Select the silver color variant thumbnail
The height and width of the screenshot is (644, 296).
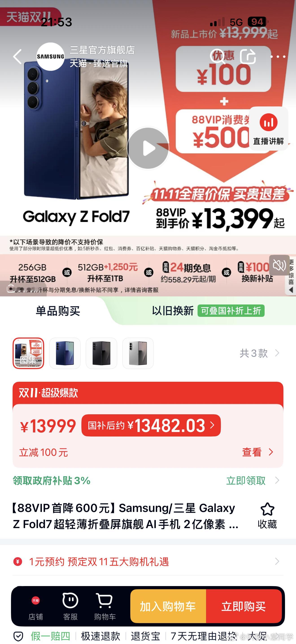point(138,353)
